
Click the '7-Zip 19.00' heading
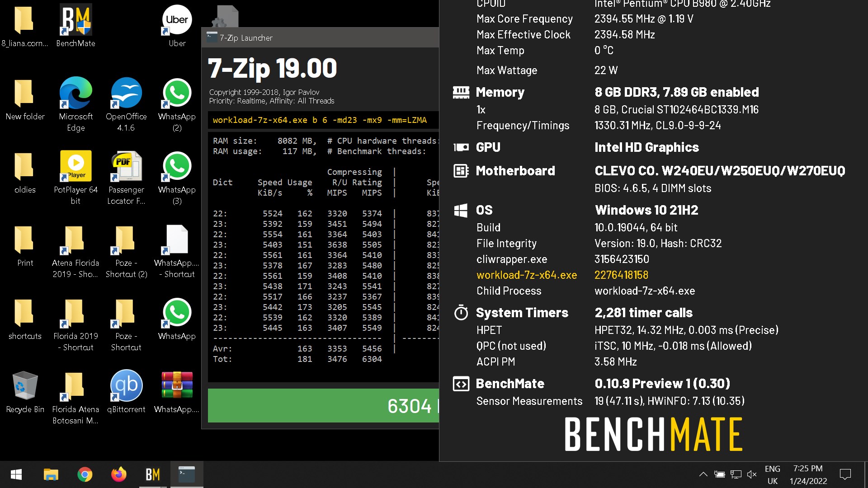(x=272, y=68)
